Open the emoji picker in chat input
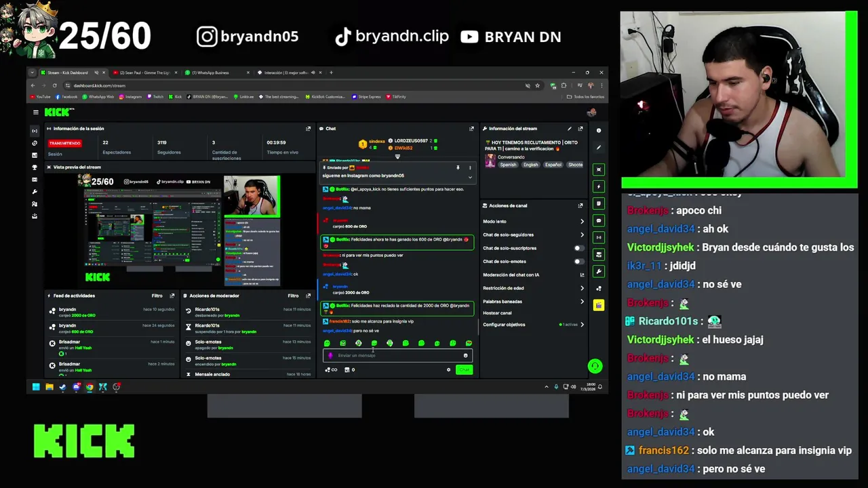Screen dimensions: 868x488 (x=465, y=355)
